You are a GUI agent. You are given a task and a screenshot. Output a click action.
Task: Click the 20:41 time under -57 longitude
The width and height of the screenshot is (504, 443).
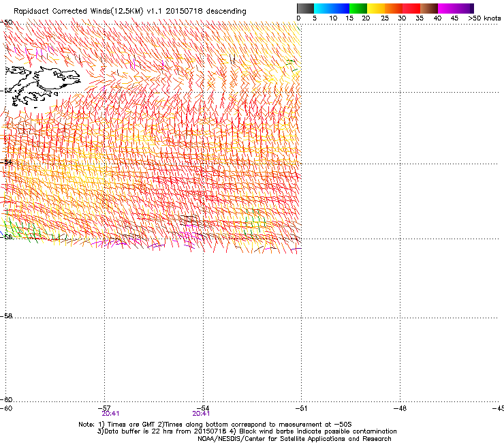tap(110, 414)
